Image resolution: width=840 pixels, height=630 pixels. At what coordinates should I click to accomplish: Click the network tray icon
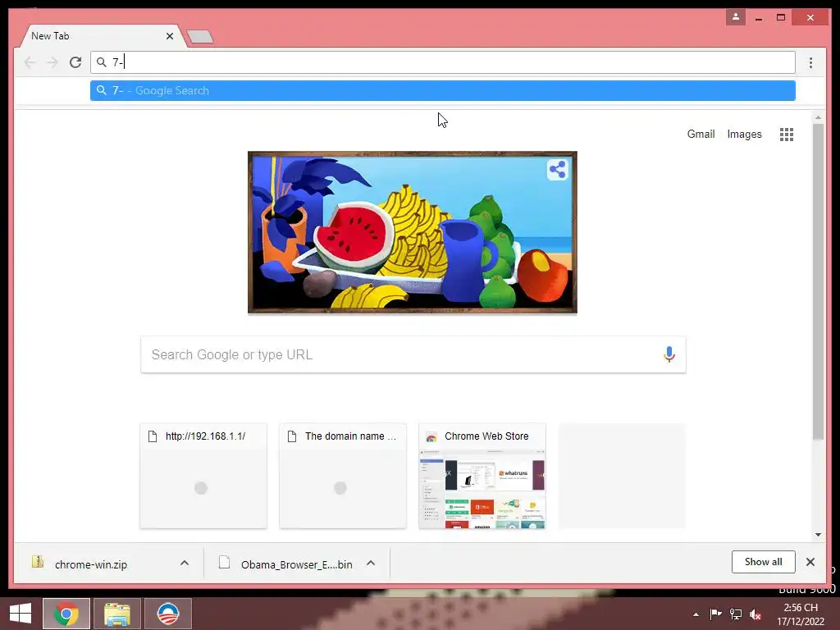[736, 614]
